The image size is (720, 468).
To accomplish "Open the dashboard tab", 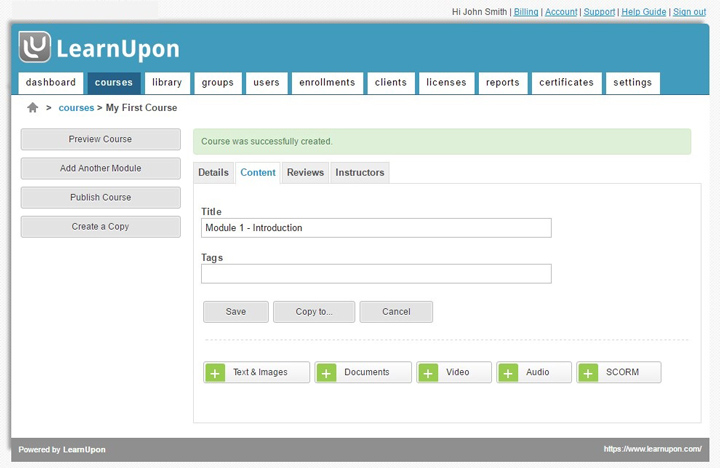I will tap(51, 83).
